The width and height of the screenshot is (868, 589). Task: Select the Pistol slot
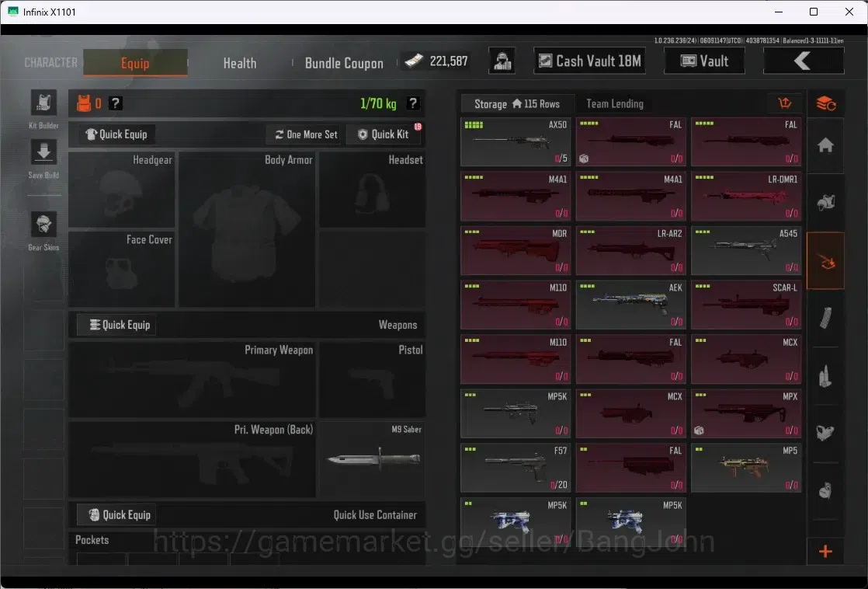[372, 379]
